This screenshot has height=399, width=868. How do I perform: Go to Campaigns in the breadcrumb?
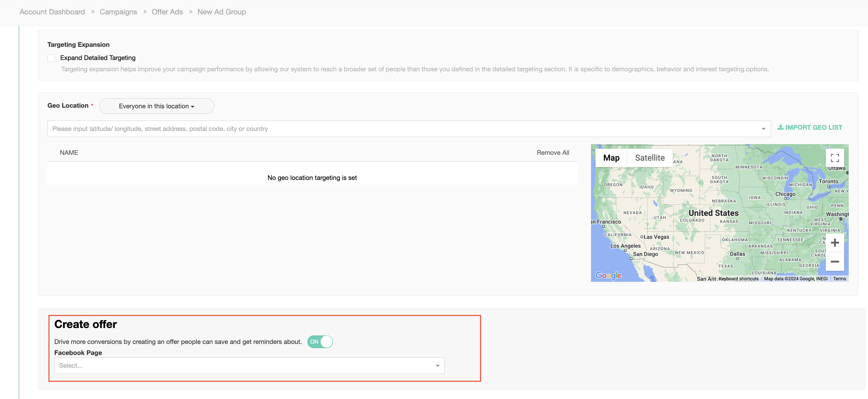(x=118, y=12)
